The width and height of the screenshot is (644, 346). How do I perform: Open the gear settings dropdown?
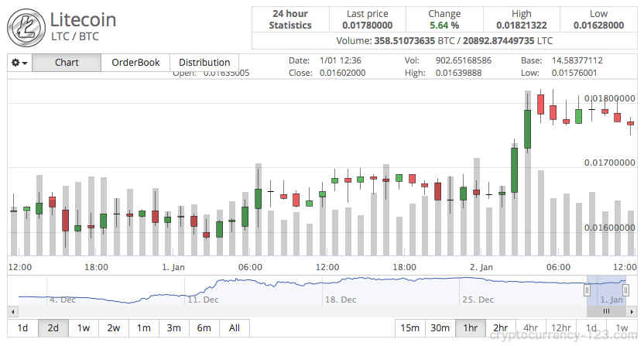tap(19, 63)
